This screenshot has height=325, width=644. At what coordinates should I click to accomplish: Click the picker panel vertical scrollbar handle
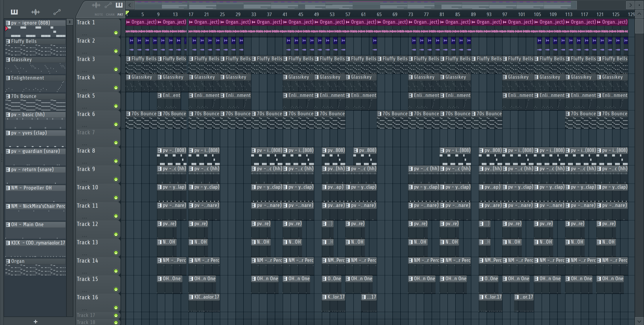[x=70, y=22]
